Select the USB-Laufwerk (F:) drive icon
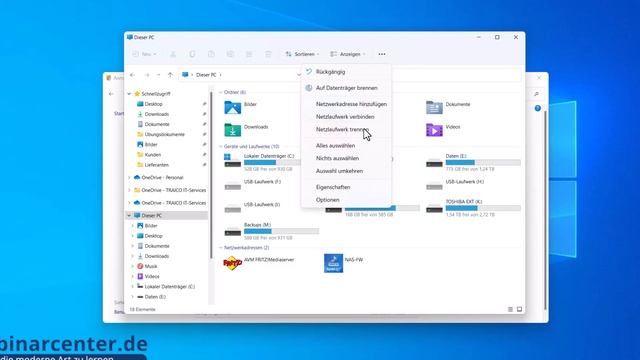Viewport: 640px width, 360px height. coord(233,186)
